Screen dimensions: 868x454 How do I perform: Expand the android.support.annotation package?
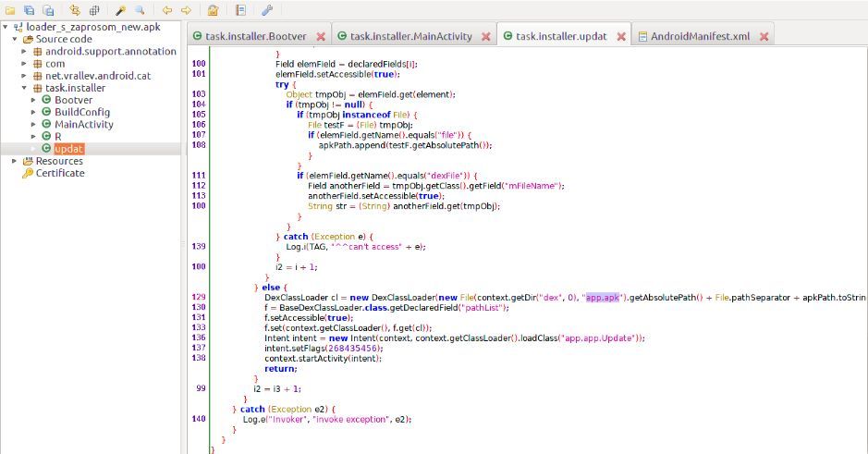coord(24,52)
